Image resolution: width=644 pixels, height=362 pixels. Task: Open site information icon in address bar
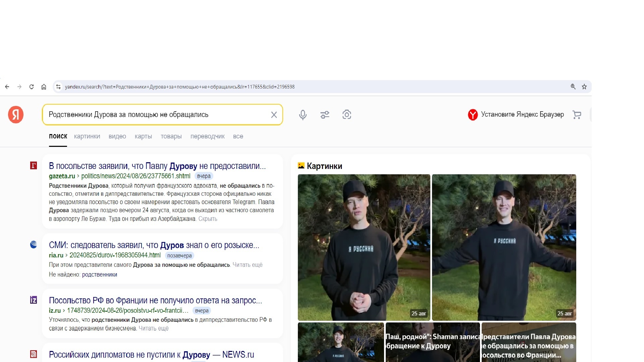[58, 87]
